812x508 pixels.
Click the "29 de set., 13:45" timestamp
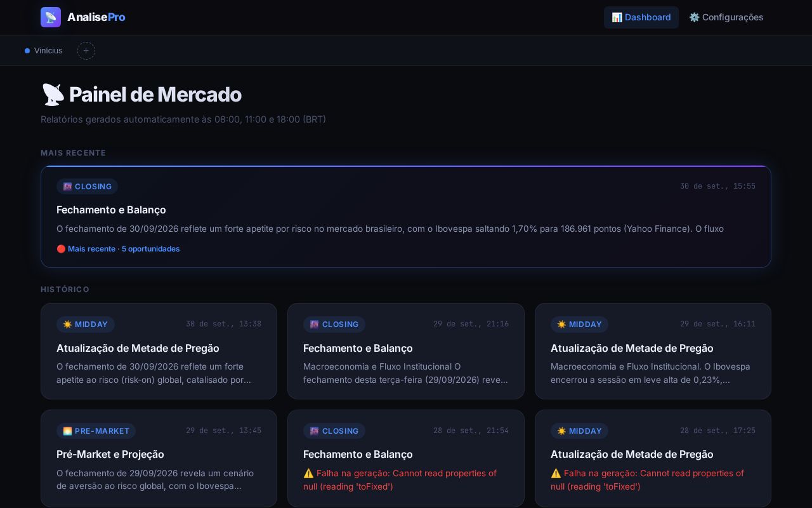coord(223,431)
